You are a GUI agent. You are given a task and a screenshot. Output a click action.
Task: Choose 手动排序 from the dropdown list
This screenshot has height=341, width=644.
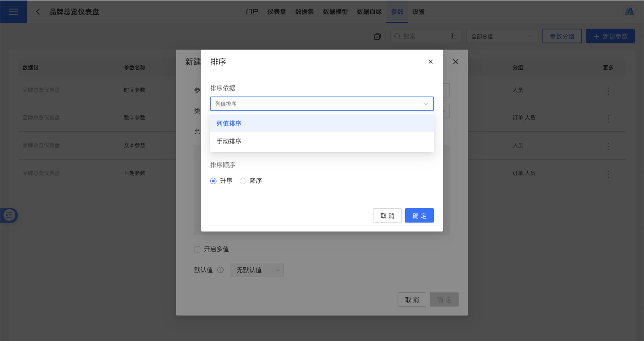click(x=229, y=141)
